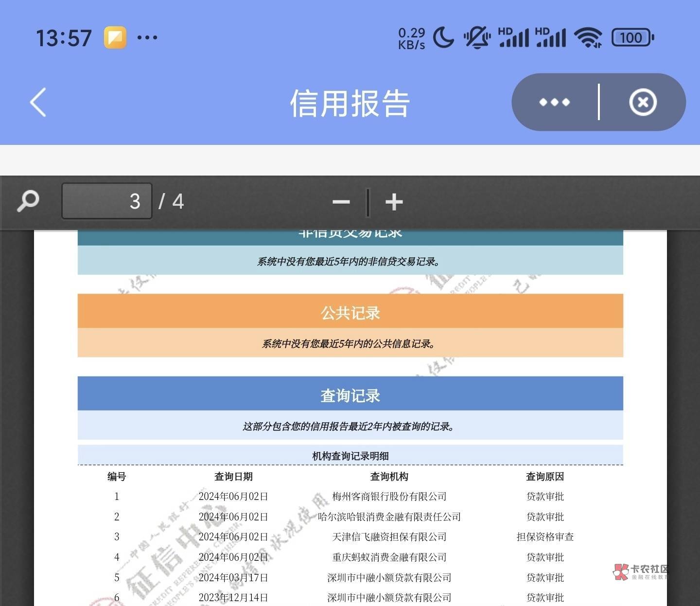Select the 公共记录 section header
Image resolution: width=700 pixels, height=606 pixels.
[350, 312]
